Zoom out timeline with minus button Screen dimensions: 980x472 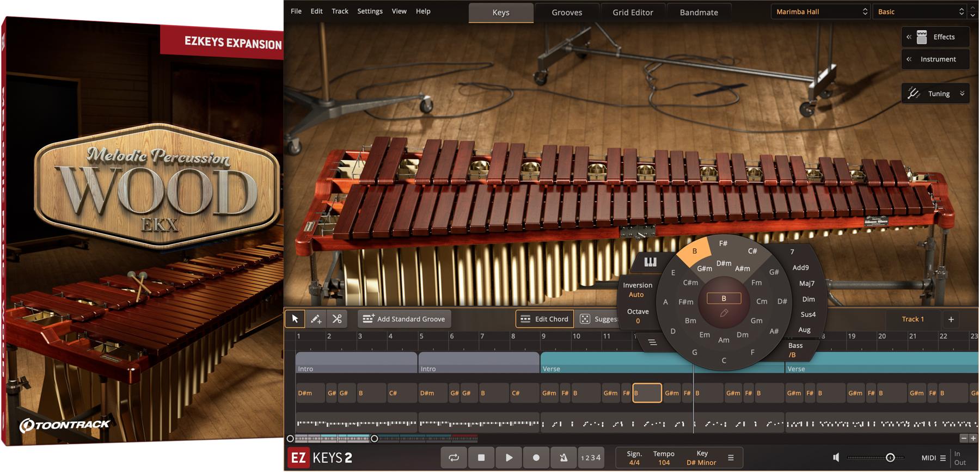point(964,438)
